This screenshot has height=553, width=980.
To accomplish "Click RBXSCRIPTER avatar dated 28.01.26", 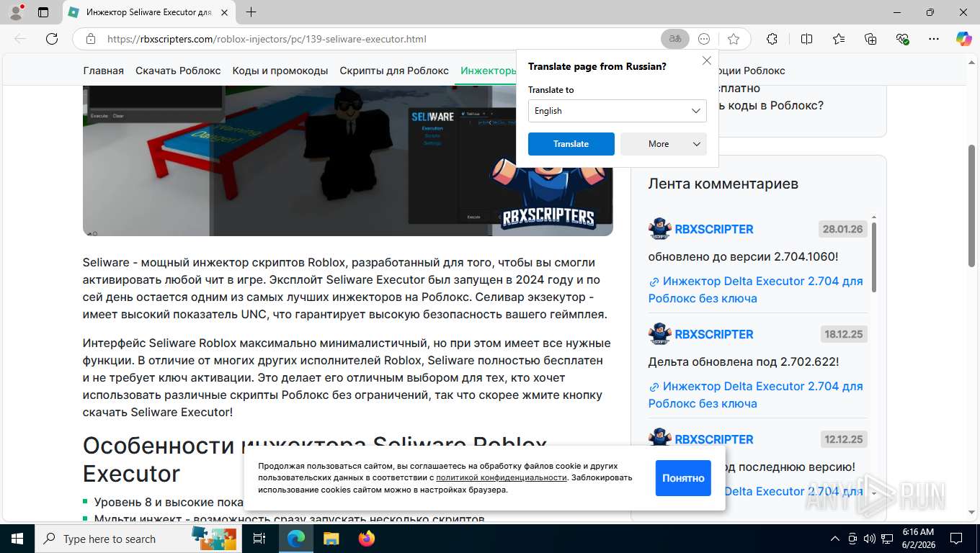I will (x=659, y=229).
